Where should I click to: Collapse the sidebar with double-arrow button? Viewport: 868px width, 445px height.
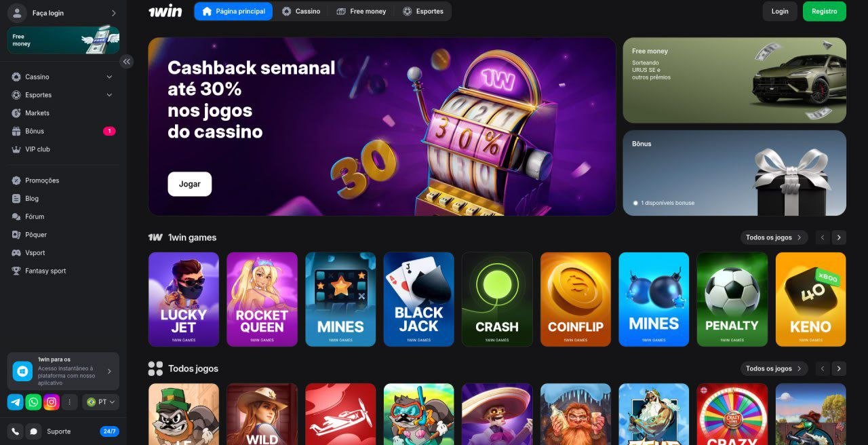(126, 62)
